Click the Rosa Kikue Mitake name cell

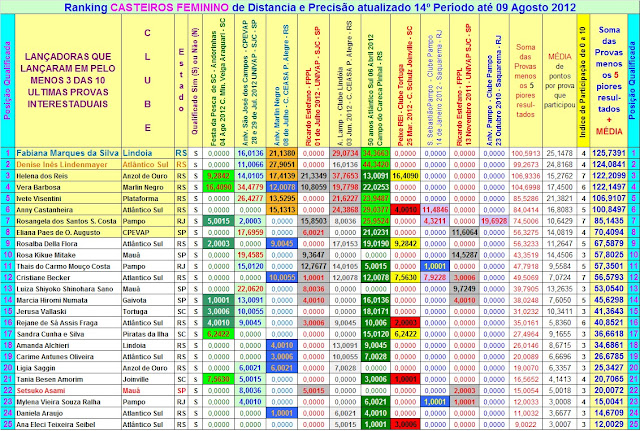(68, 255)
